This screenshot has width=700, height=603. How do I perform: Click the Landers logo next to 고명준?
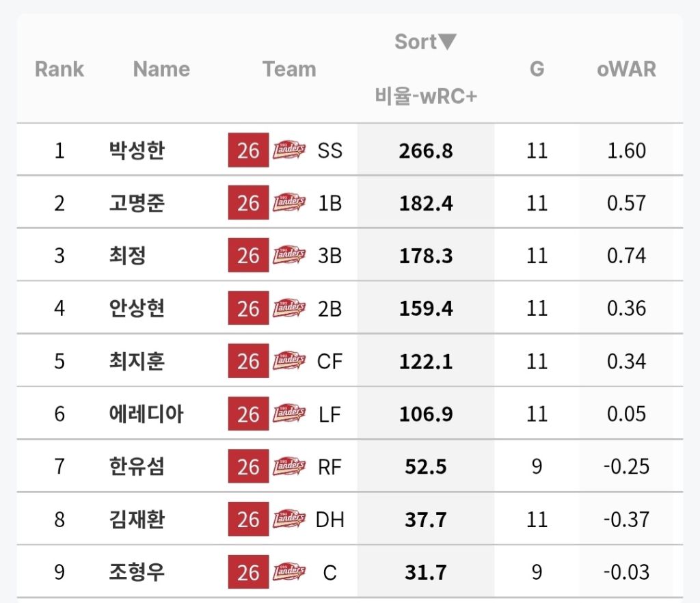pyautogui.click(x=289, y=203)
